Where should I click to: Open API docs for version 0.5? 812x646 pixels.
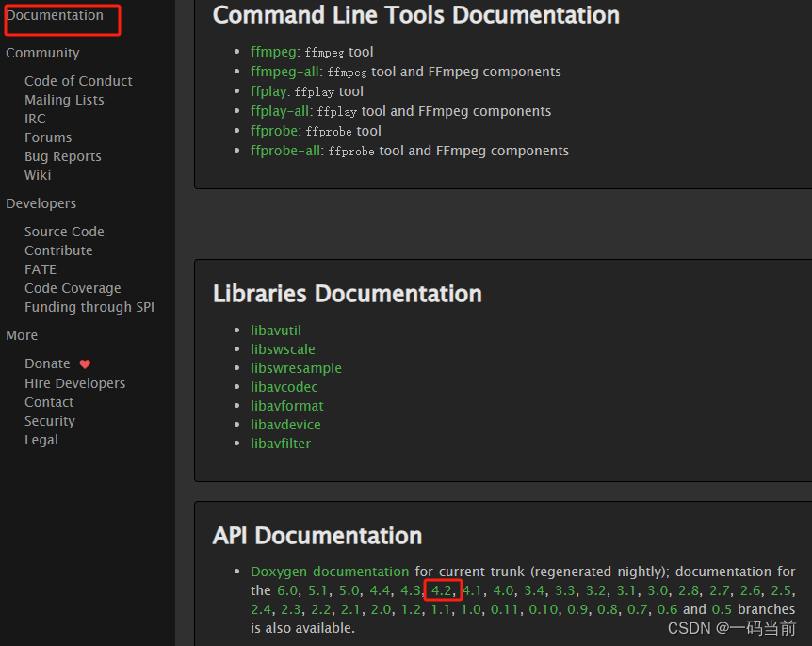tap(722, 610)
